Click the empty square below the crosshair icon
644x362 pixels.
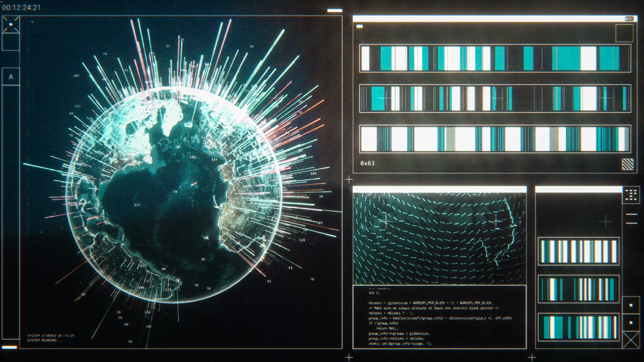pyautogui.click(x=11, y=42)
